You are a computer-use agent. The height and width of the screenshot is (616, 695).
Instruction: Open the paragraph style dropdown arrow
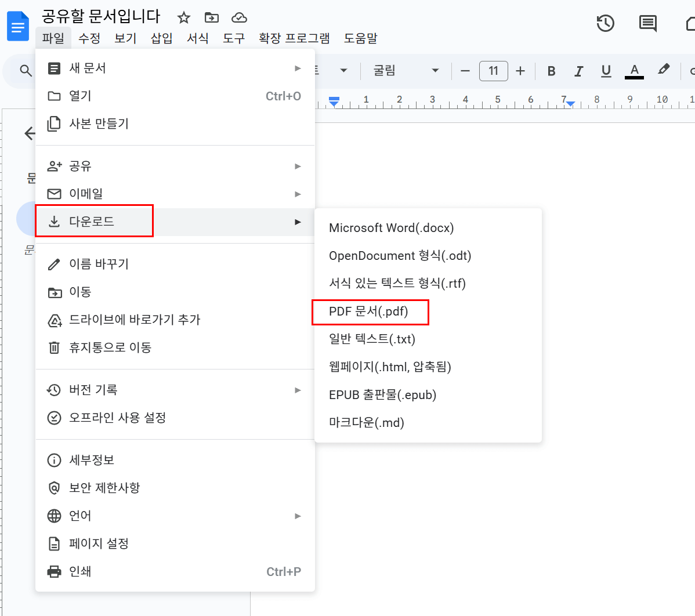343,71
